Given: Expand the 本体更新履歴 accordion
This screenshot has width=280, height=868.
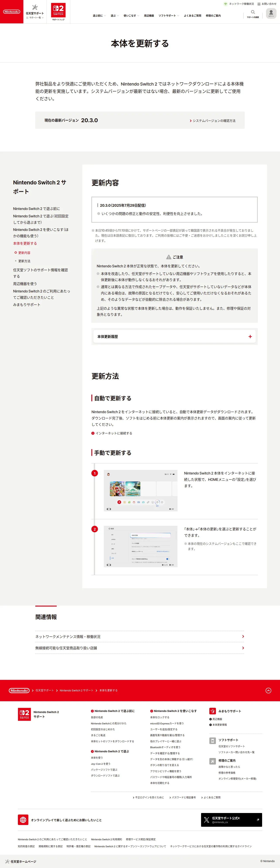Looking at the screenshot, I should 175,337.
